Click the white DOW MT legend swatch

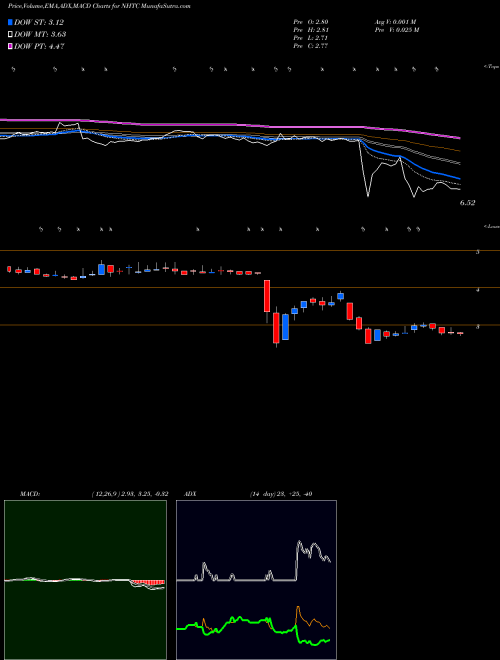(x=11, y=35)
